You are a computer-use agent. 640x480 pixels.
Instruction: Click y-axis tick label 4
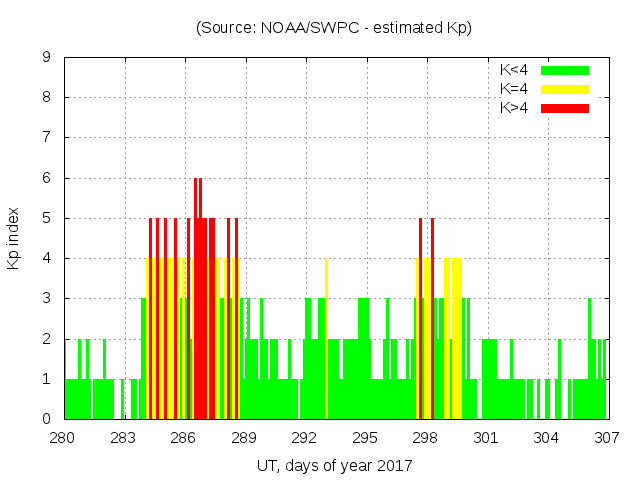click(47, 259)
